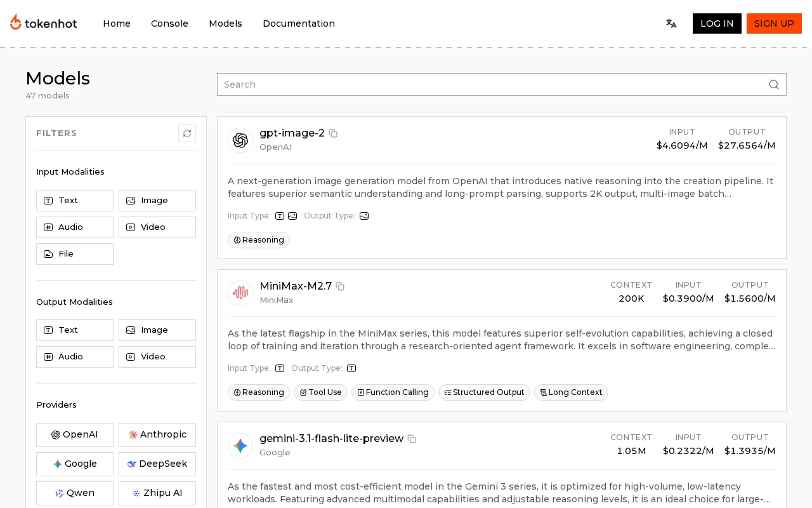Click the Reasoning tag on MiniMax-M2.7
The height and width of the screenshot is (508, 812).
point(259,392)
